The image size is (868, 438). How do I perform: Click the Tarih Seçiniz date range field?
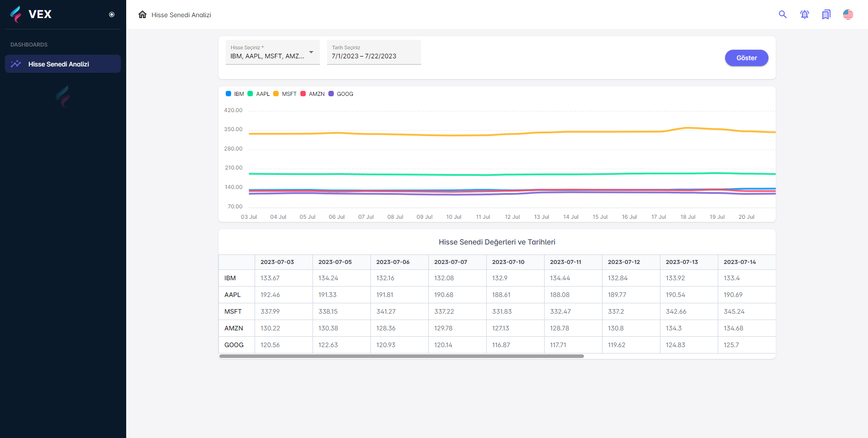tap(374, 52)
